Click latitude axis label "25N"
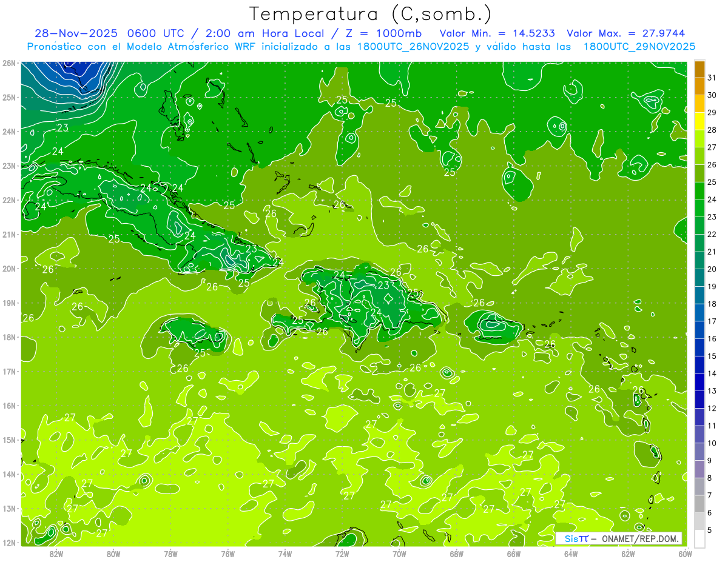The image size is (728, 562). pos(9,97)
